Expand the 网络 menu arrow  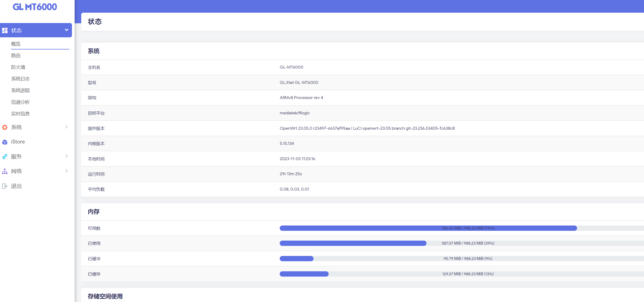67,171
